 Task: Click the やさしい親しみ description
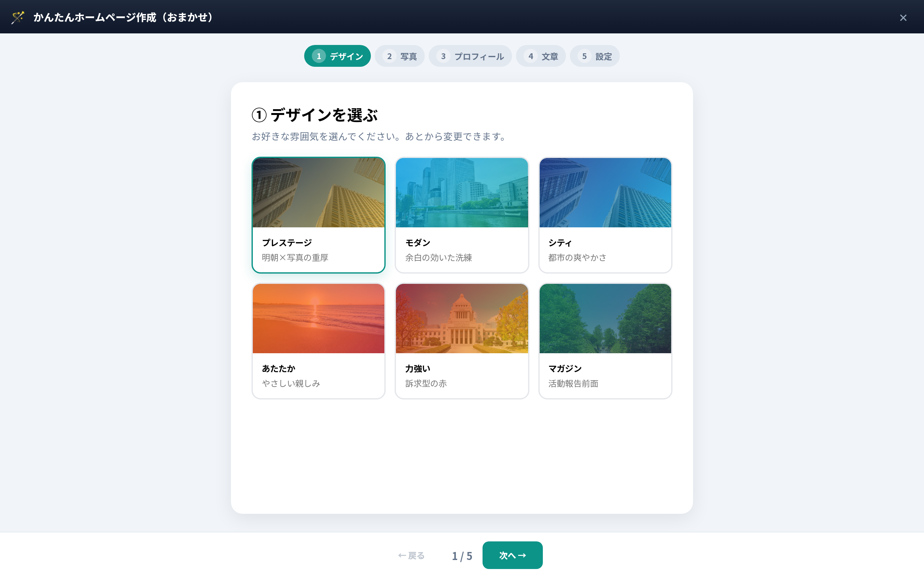tap(291, 383)
